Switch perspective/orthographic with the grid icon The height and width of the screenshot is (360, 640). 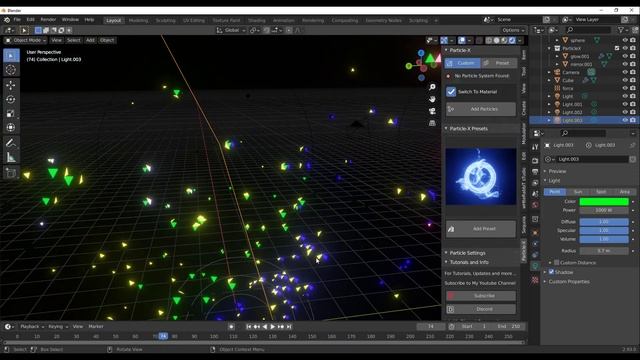[x=432, y=123]
